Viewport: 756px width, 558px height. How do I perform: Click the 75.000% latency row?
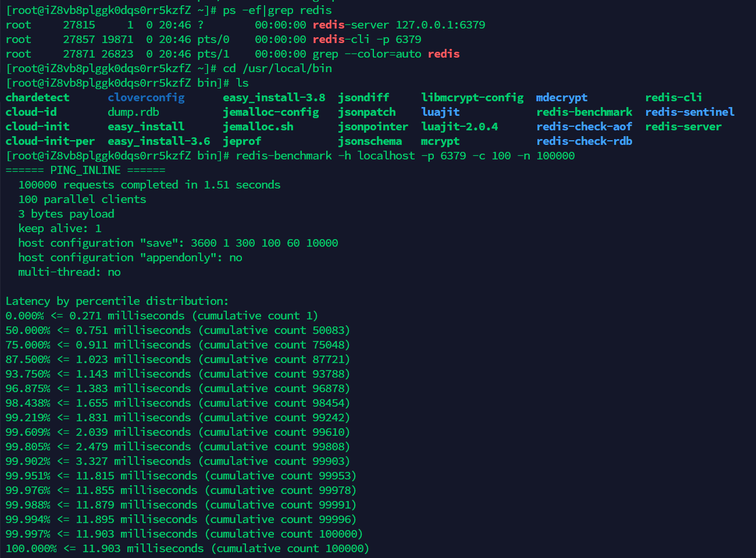pos(178,345)
